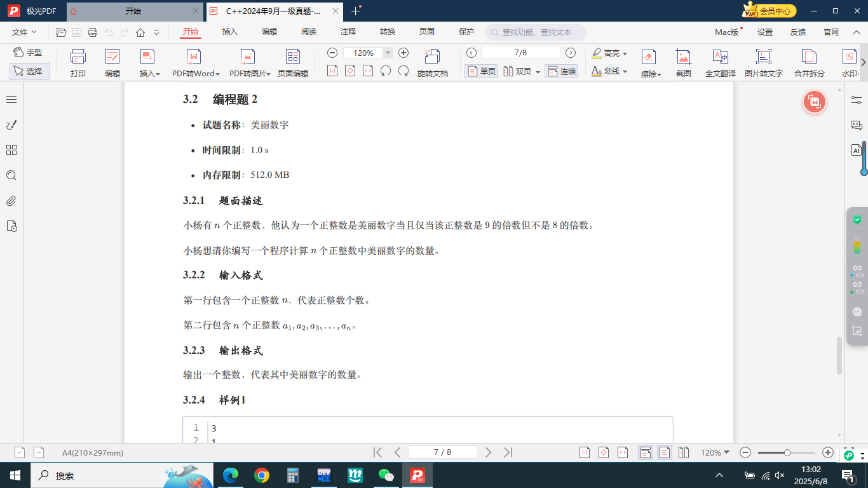Click the ribbon actual size 1:1 icon
The image size is (868, 488).
[332, 71]
